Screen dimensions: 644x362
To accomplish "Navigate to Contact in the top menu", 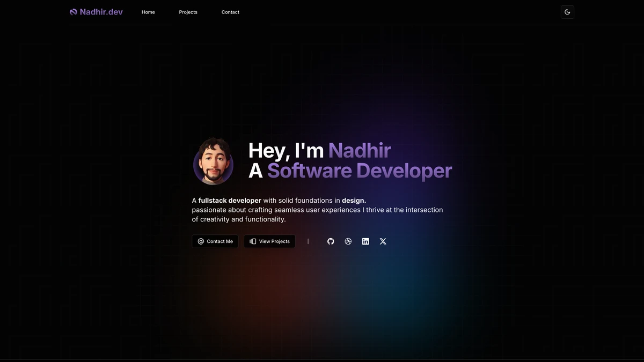I will pos(230,12).
